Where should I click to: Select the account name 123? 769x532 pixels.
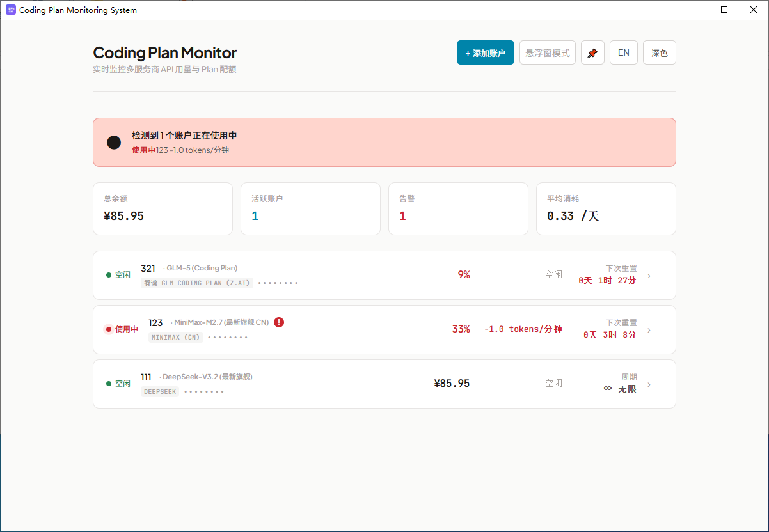click(x=155, y=323)
